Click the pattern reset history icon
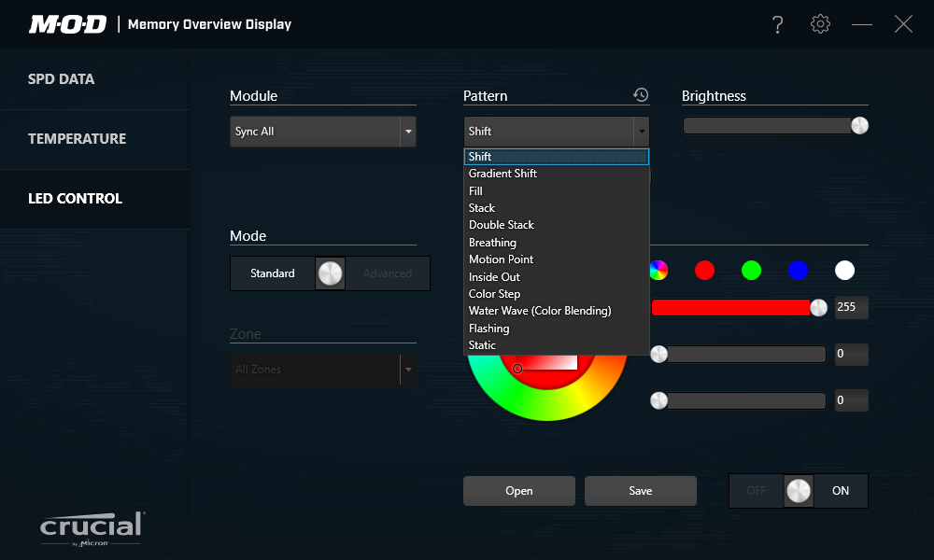 (x=641, y=95)
